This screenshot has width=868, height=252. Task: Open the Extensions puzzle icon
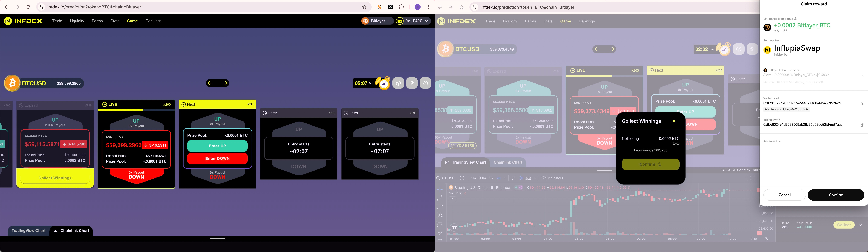click(401, 7)
